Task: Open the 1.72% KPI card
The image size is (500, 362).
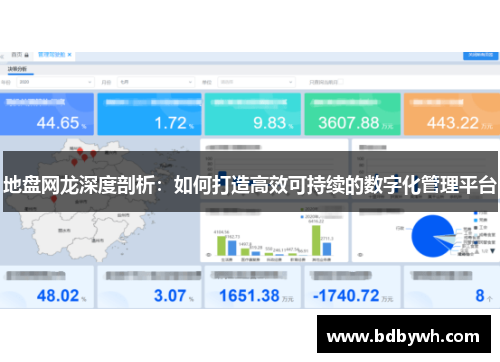Action: (149, 114)
